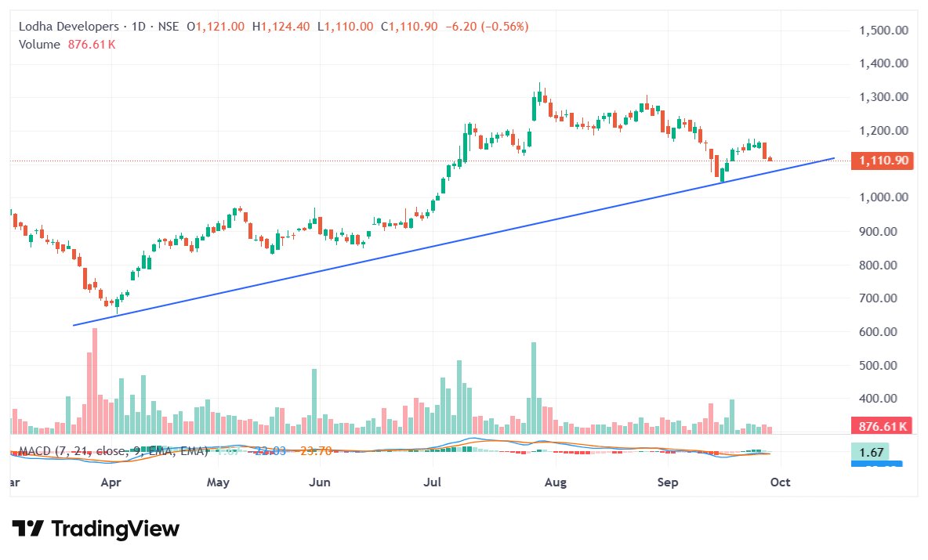This screenshot has width=928, height=560.
Task: Click the 1,000.00 price axis label
Action: pos(883,197)
